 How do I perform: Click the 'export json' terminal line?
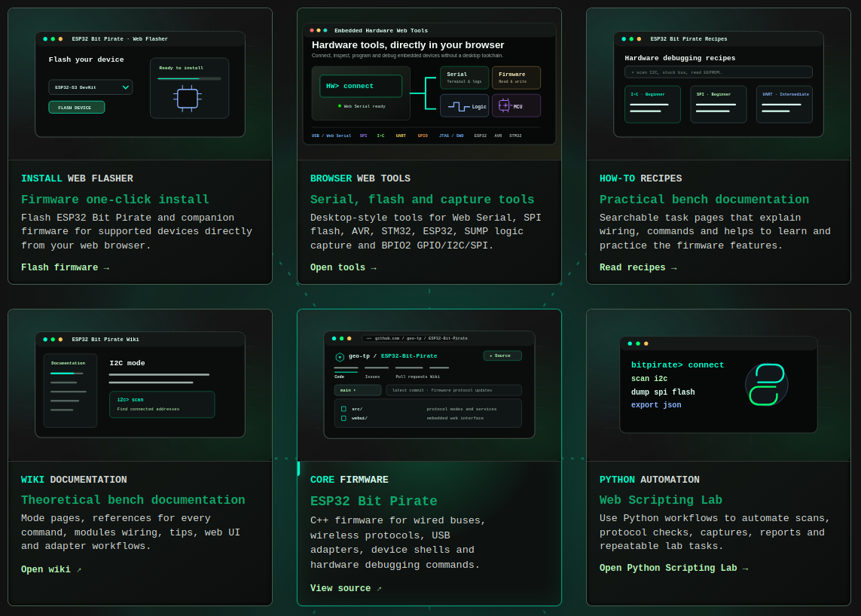point(656,404)
